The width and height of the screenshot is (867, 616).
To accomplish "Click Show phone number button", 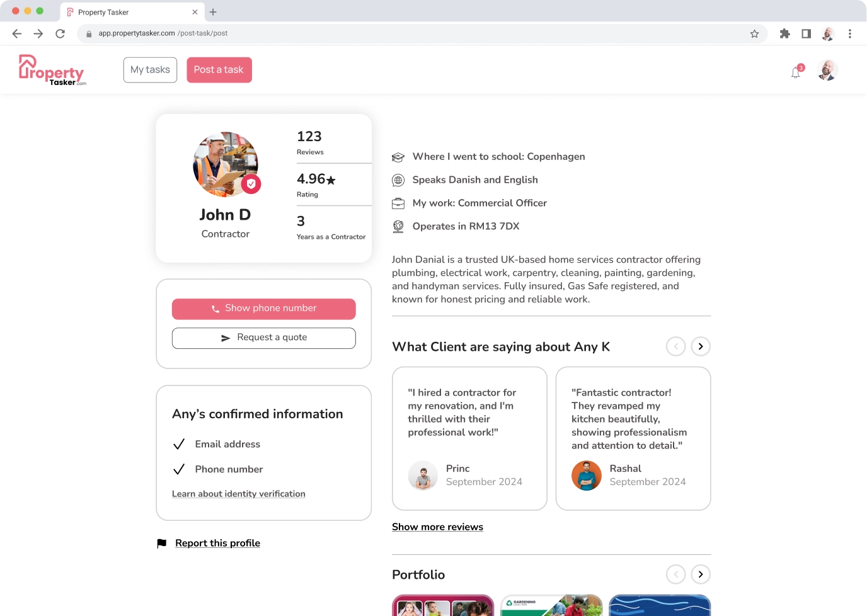I will [x=263, y=309].
